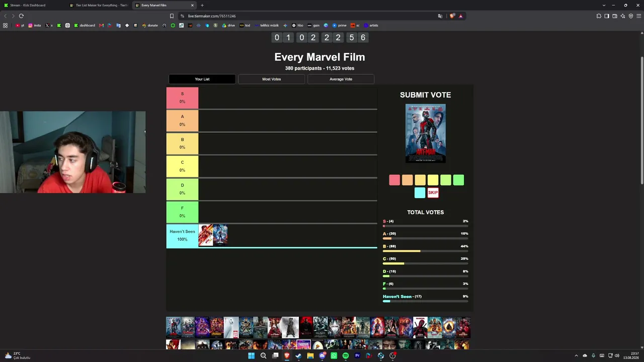The height and width of the screenshot is (362, 644).
Task: Open Windows taskbar search
Action: click(x=263, y=355)
